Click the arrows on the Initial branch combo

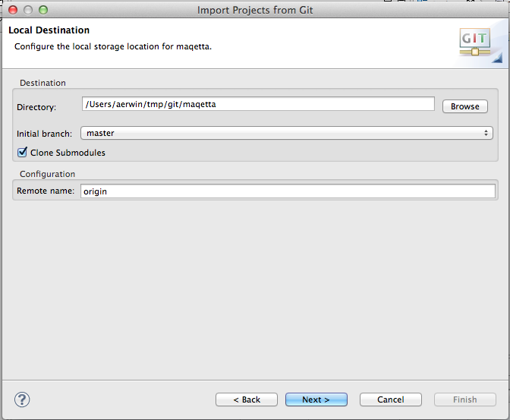486,133
